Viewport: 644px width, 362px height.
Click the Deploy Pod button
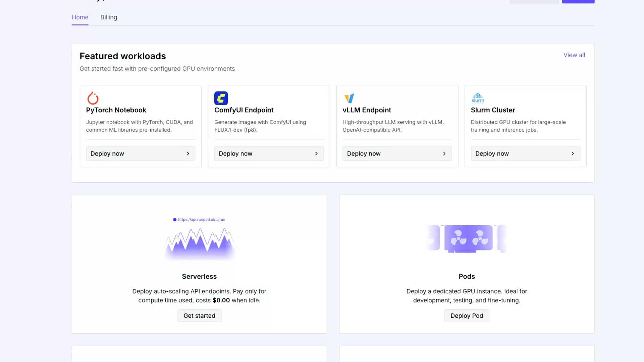(467, 316)
